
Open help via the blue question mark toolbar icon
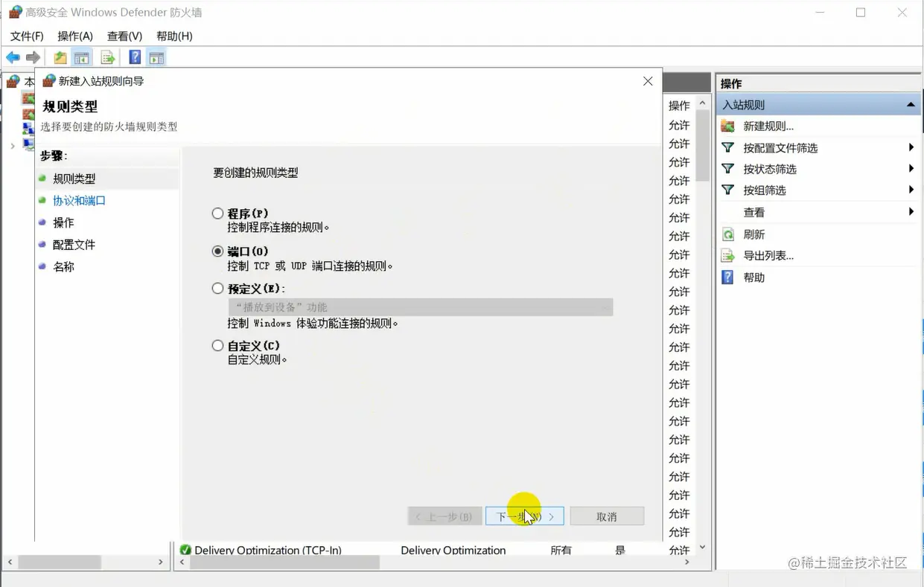coord(135,57)
